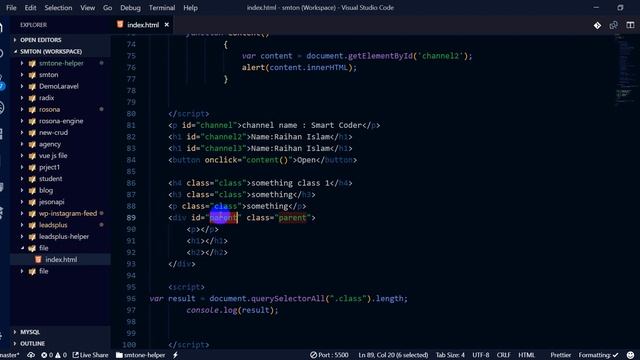Click the diamond-shaped icon in editor title bar
Screen dimensions: 640x360
tap(597, 25)
